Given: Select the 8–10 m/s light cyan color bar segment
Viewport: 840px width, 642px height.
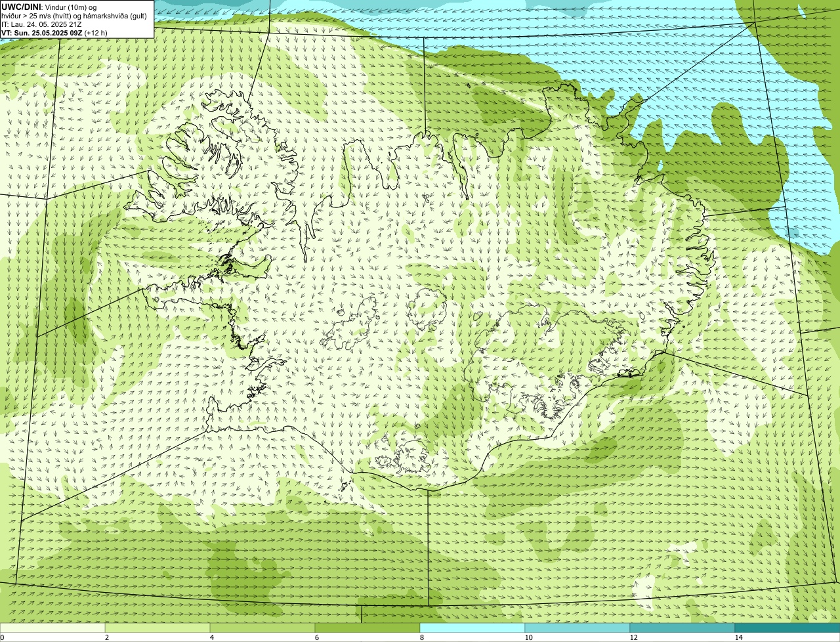Looking at the screenshot, I should click(x=472, y=628).
